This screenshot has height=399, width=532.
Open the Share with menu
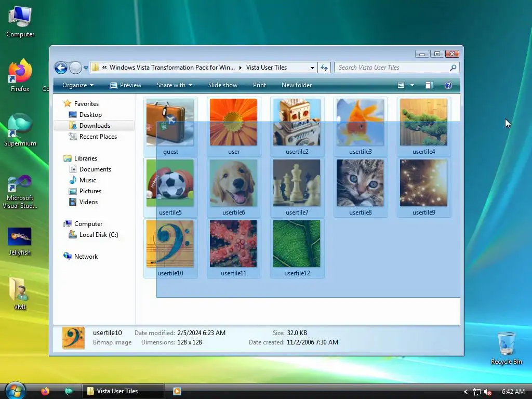tap(175, 85)
